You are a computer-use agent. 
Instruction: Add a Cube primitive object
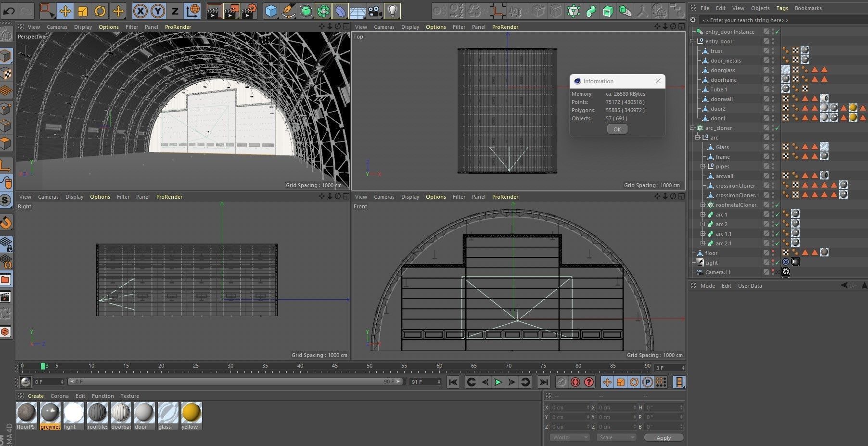coord(271,11)
